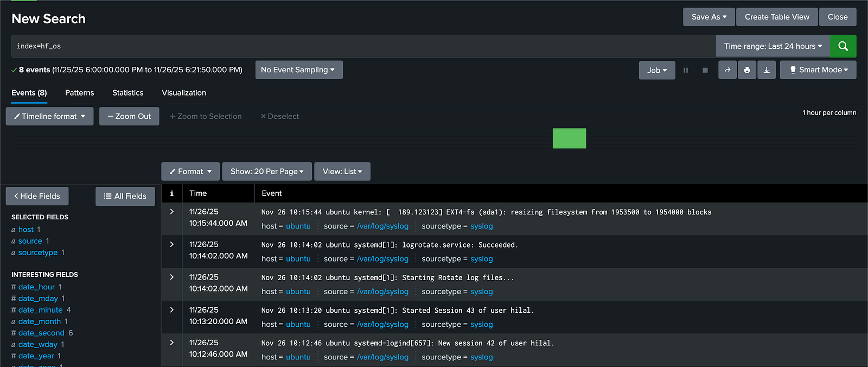Switch to the Visualization tab
Screen dimensions: 868x367
click(184, 93)
